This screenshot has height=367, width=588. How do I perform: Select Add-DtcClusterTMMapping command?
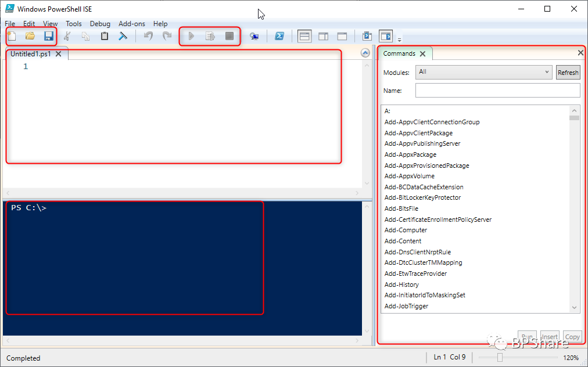(x=424, y=263)
